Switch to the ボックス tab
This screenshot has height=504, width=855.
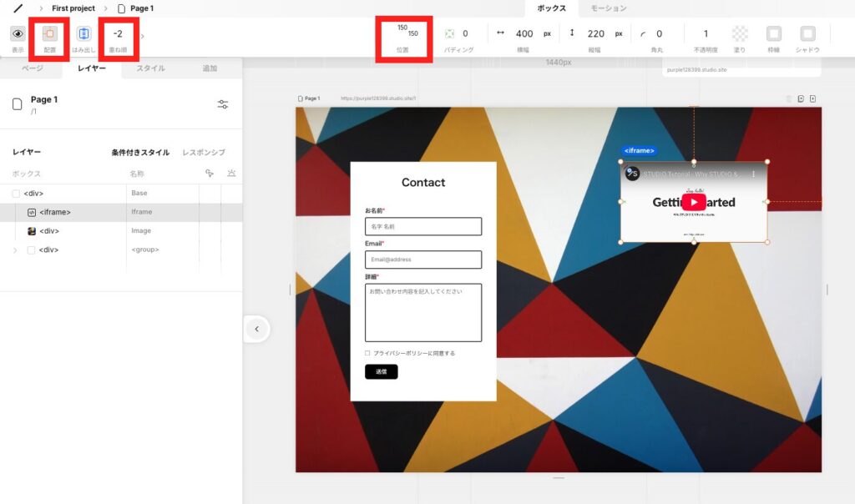(x=551, y=8)
